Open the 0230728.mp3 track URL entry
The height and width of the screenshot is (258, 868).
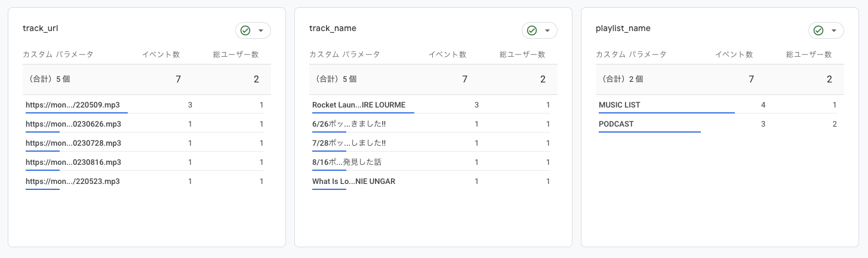point(73,143)
